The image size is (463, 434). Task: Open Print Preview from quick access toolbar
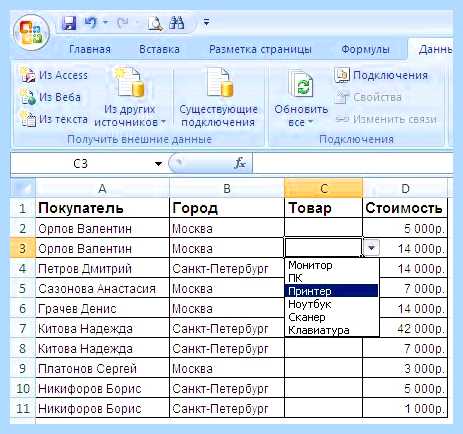[155, 23]
